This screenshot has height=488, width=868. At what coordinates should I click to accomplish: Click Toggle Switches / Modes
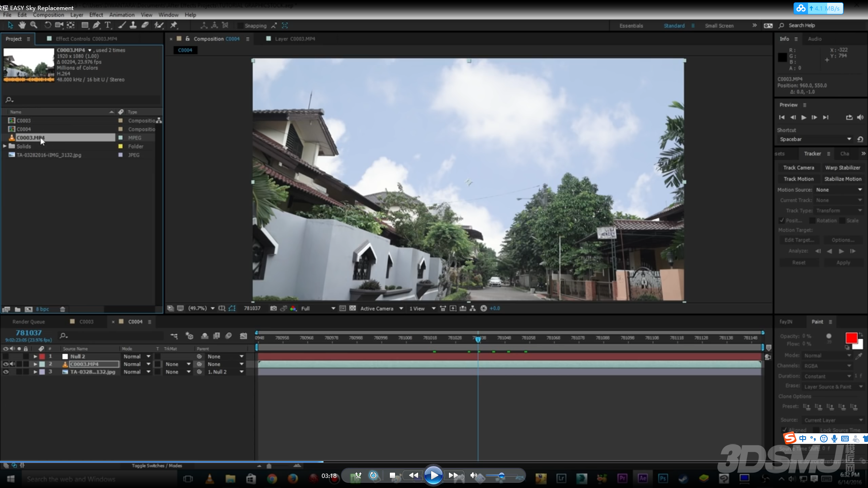[x=157, y=465]
